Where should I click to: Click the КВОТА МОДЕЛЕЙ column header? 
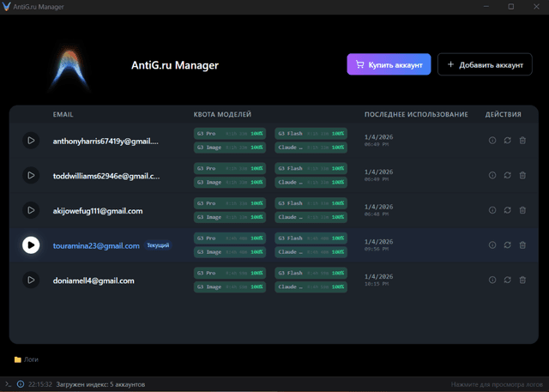pos(222,114)
